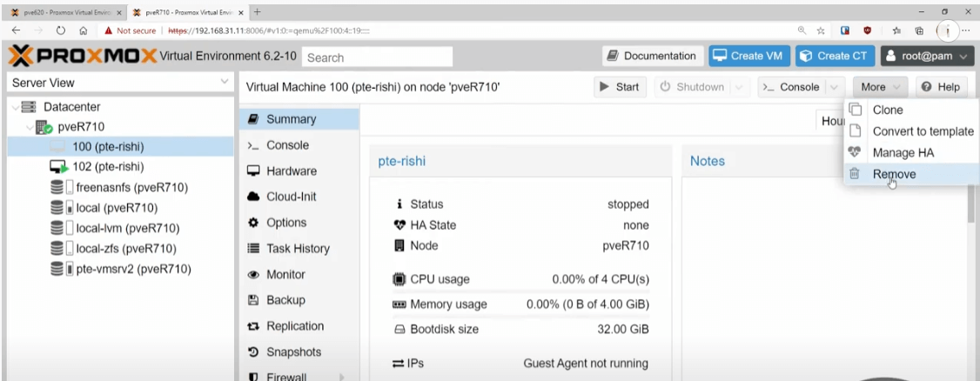Collapse the pveR710 node tree
980x381 pixels.
31,127
